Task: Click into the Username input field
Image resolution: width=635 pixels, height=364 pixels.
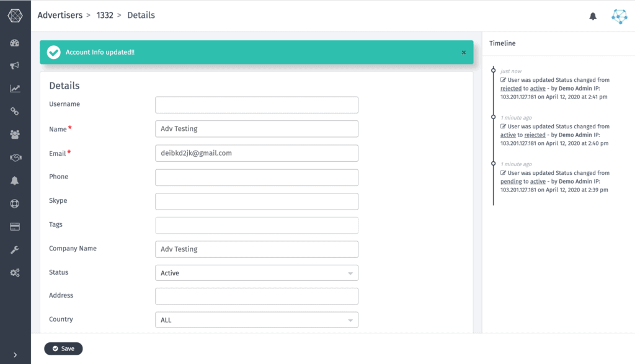Action: (x=256, y=105)
